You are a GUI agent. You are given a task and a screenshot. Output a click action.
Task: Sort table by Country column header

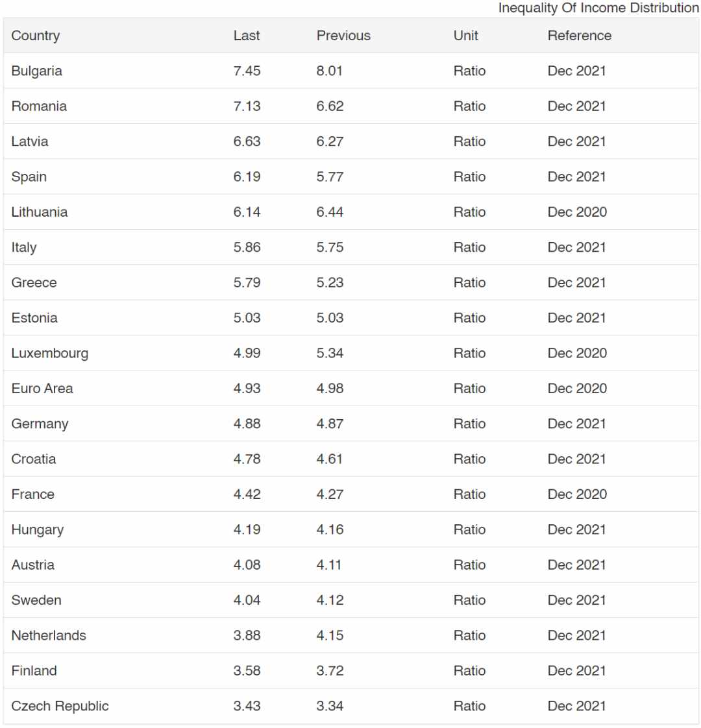point(36,35)
